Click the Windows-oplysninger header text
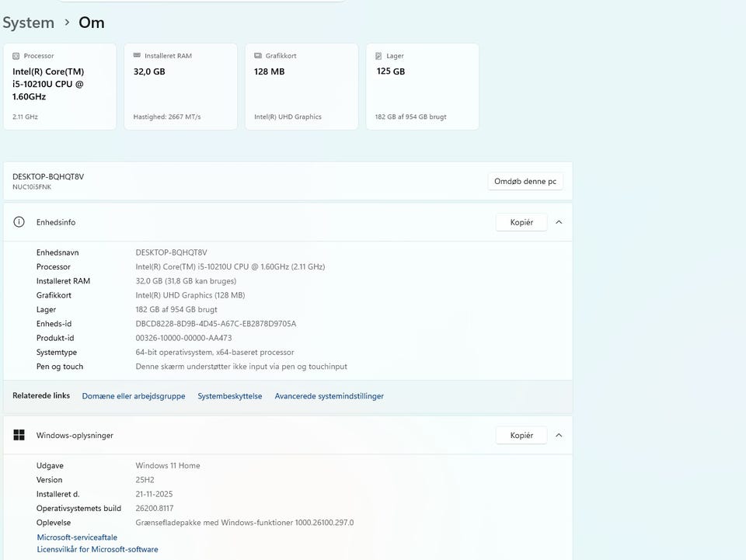The image size is (746, 560). [75, 435]
